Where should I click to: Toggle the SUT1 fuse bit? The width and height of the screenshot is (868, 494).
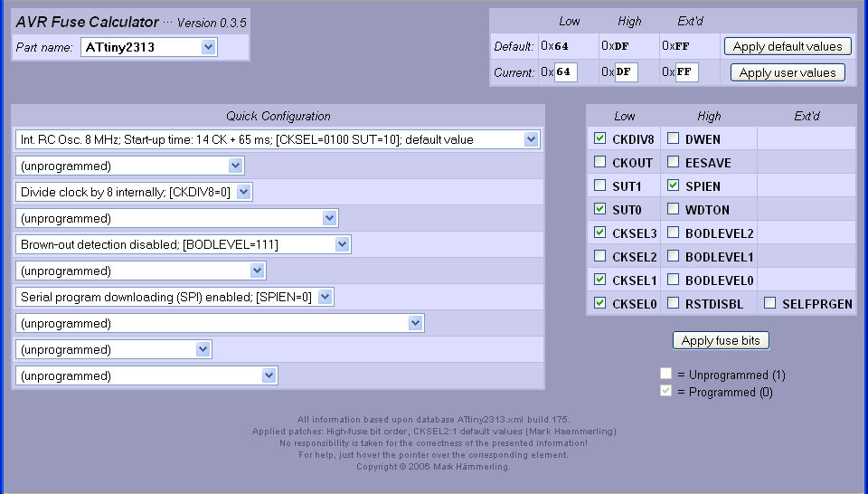tap(600, 186)
